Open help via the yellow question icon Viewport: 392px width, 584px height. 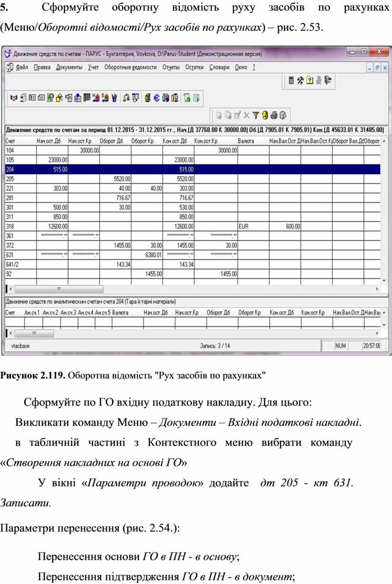(x=310, y=81)
